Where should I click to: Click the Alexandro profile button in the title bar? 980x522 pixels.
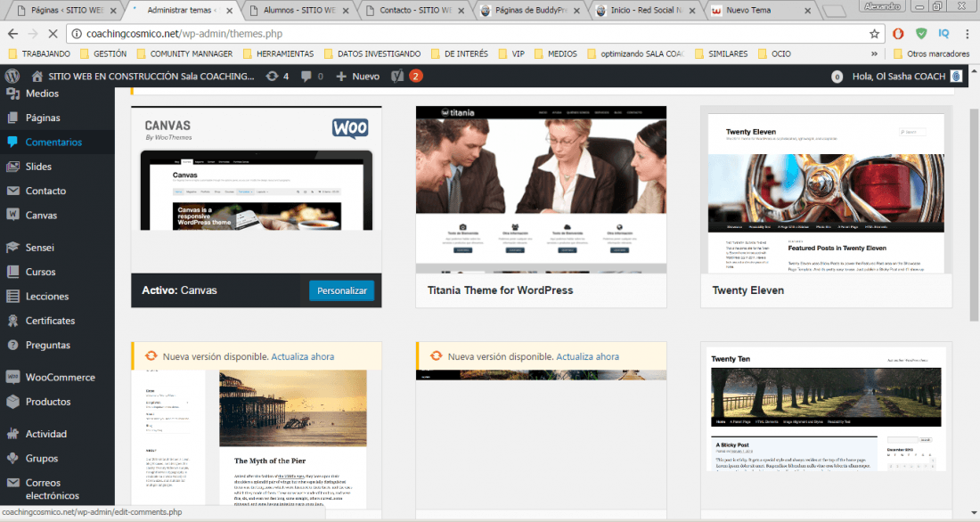click(883, 6)
